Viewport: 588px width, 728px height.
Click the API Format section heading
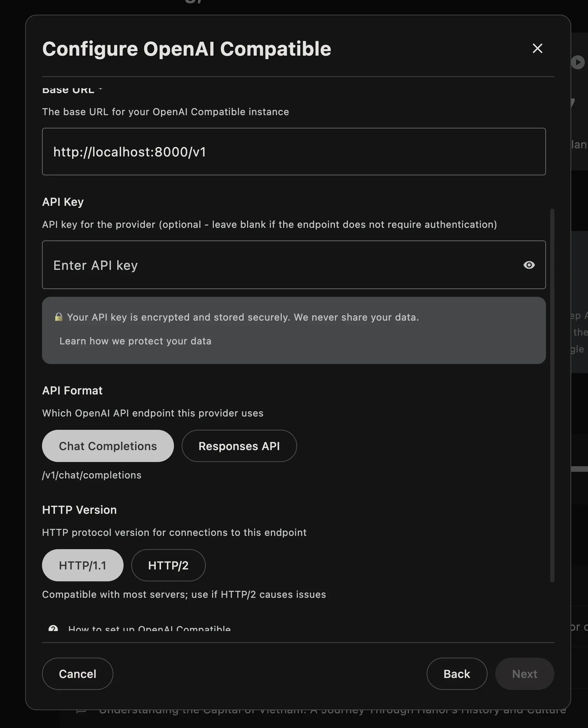(x=72, y=391)
